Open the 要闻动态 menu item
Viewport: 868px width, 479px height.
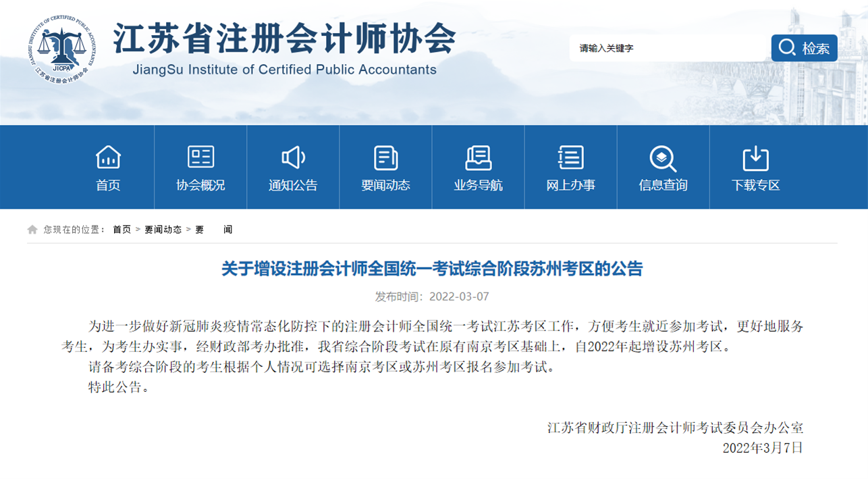click(385, 185)
